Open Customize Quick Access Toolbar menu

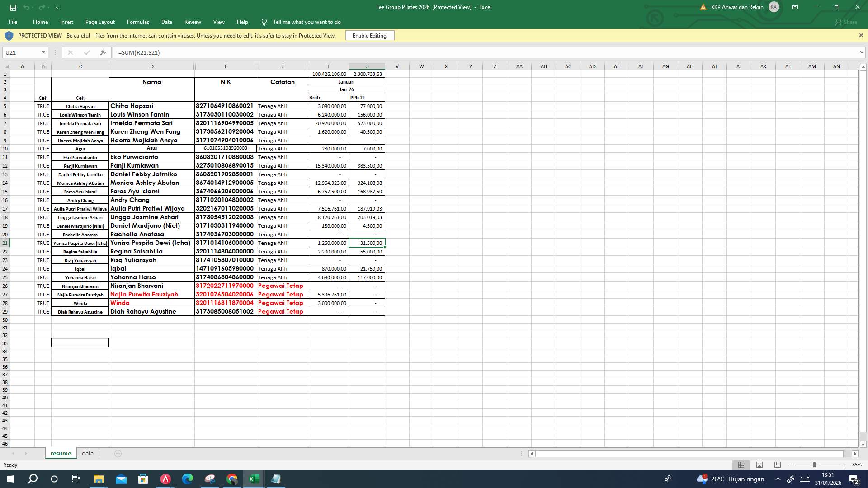point(57,7)
